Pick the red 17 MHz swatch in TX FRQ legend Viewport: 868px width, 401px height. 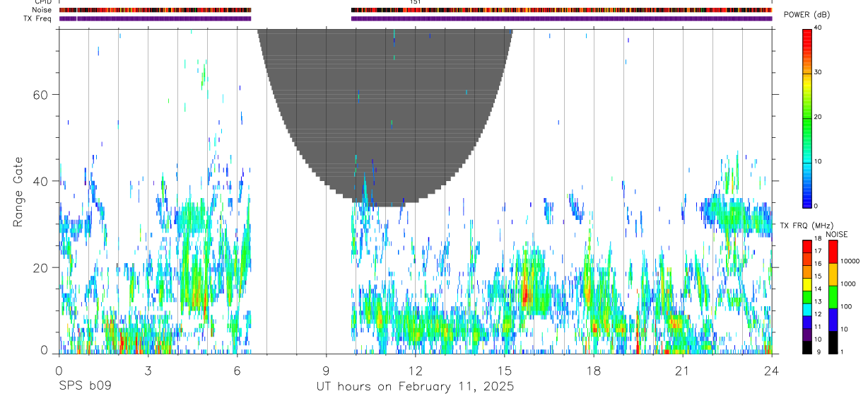(x=807, y=247)
